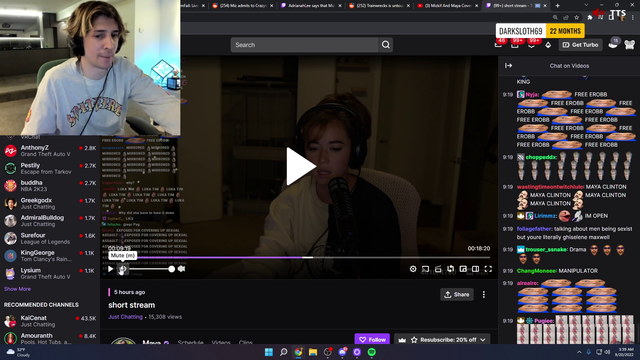Play the video with the control bar play icon

click(x=110, y=269)
